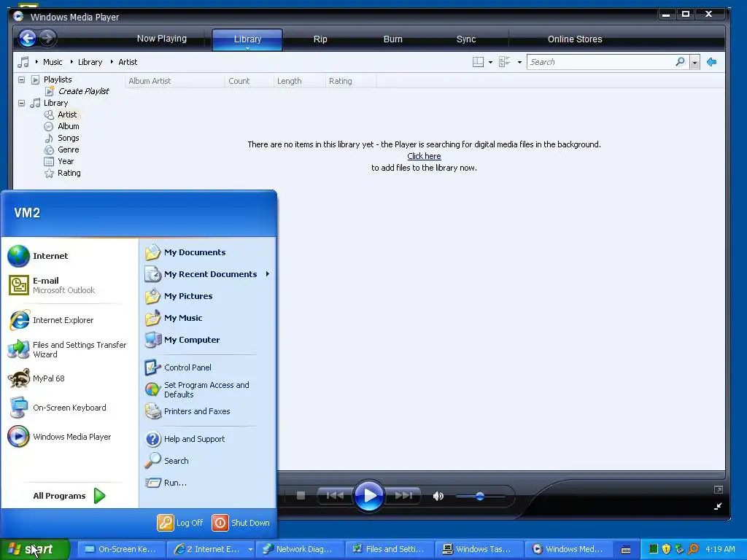The image size is (747, 560).
Task: Open On-Screen Keyboard from the Start menu
Action: [x=69, y=408]
